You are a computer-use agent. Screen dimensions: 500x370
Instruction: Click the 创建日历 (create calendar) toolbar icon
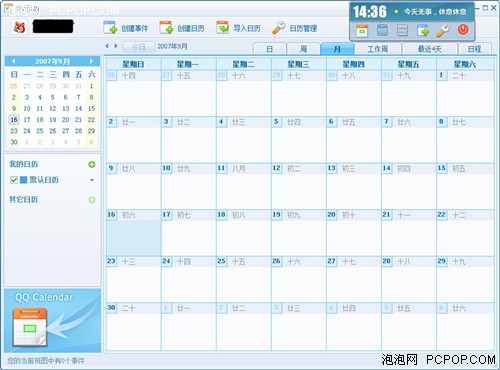(x=166, y=28)
